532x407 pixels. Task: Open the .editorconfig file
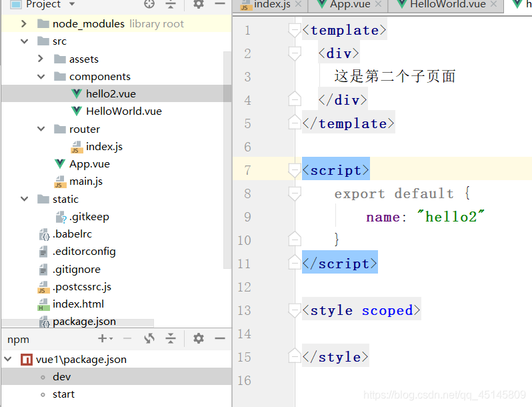(117, 252)
